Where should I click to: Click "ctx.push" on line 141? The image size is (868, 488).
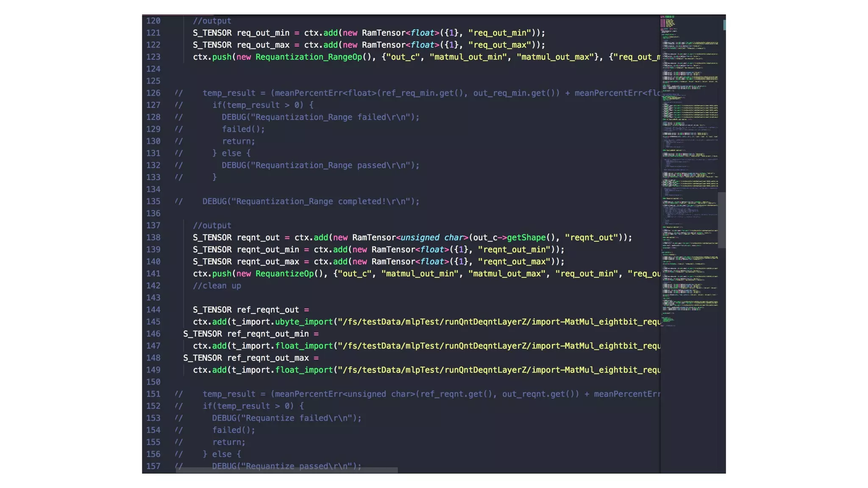pyautogui.click(x=212, y=274)
